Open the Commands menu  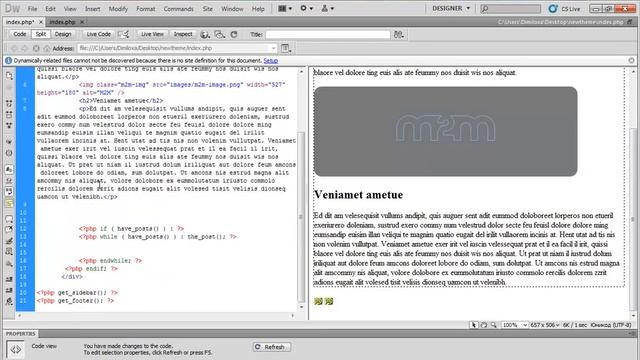point(178,9)
